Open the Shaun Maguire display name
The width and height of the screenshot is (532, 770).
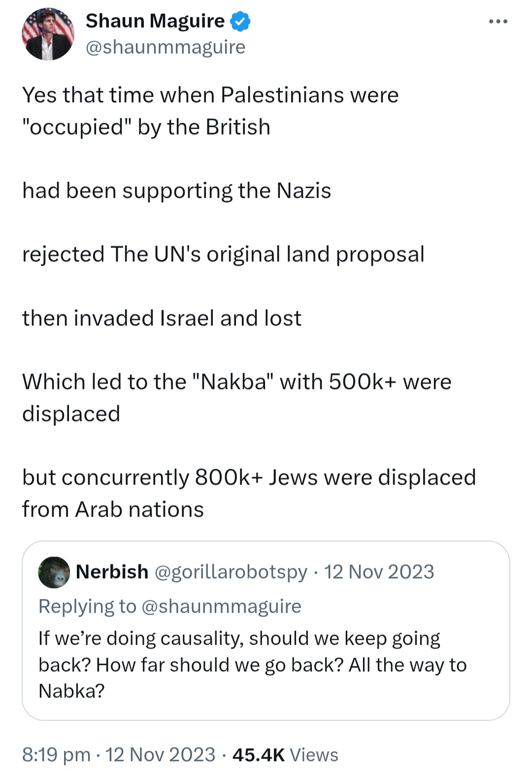155,21
